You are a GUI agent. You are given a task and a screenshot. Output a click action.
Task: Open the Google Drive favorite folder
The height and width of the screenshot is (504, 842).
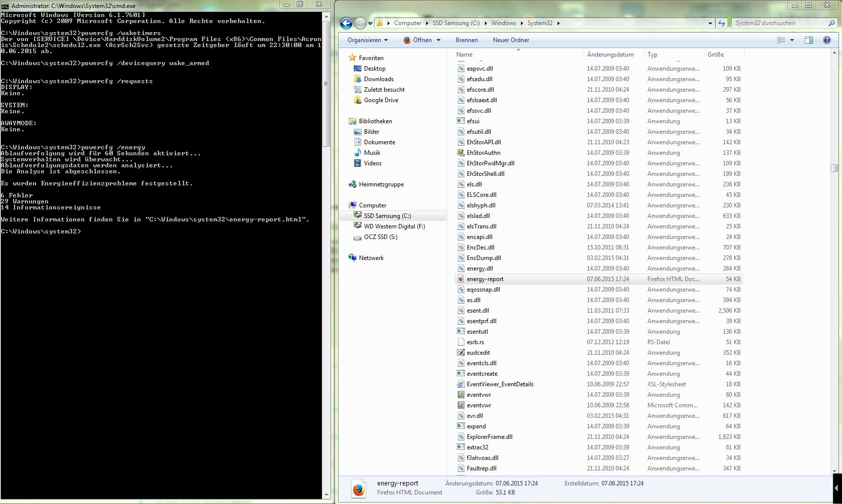pos(381,100)
